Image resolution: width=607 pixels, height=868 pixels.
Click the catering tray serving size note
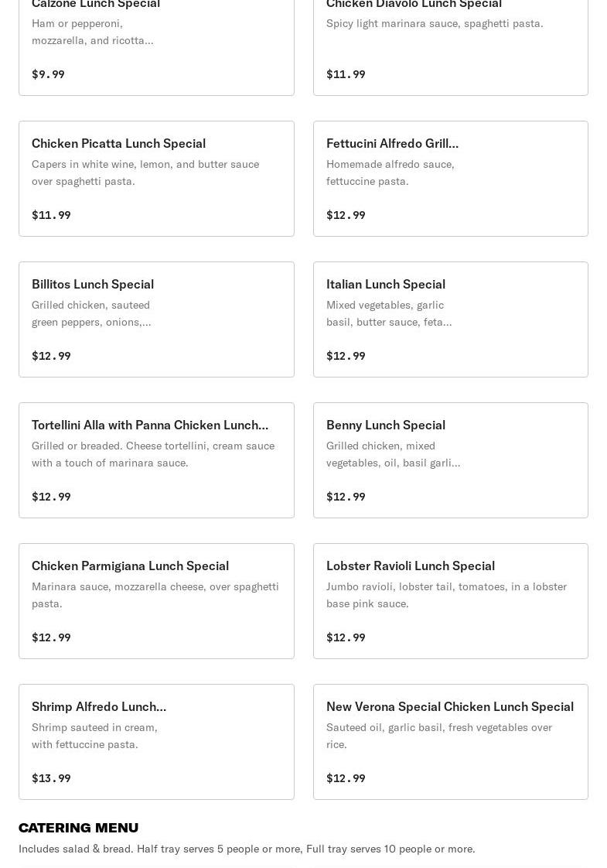pyautogui.click(x=247, y=849)
